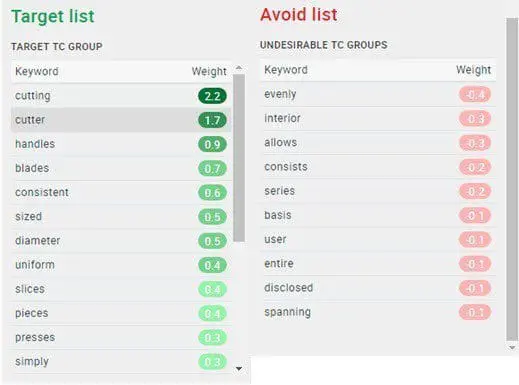519x385 pixels.
Task: Choose the 'consists' row in avoid list
Action: (378, 167)
